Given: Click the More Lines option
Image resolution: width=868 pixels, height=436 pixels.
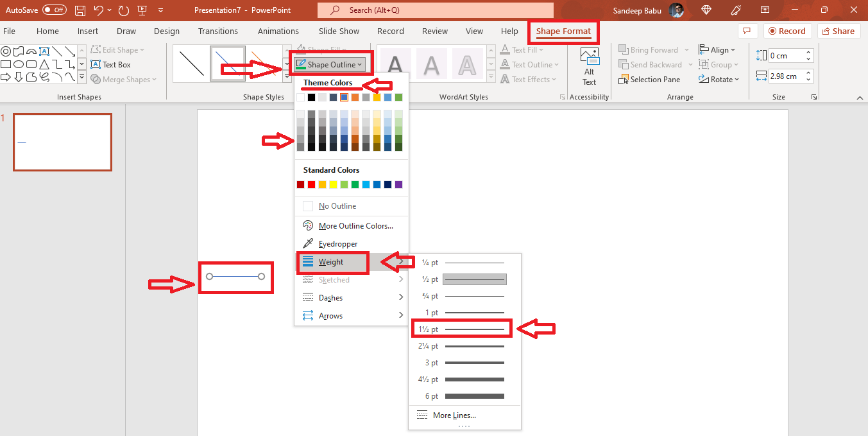Looking at the screenshot, I should point(454,415).
